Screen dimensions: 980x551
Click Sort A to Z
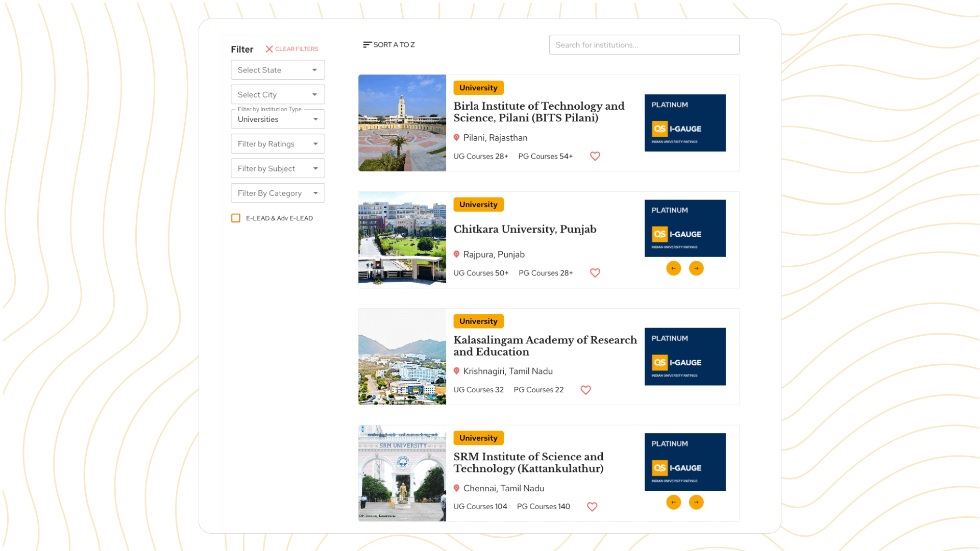point(389,45)
